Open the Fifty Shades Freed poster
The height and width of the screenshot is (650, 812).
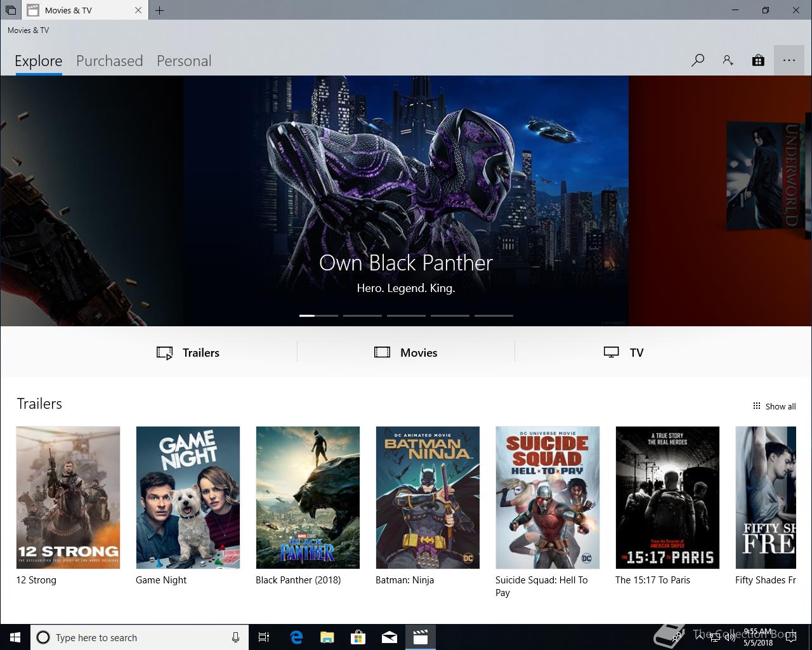766,498
